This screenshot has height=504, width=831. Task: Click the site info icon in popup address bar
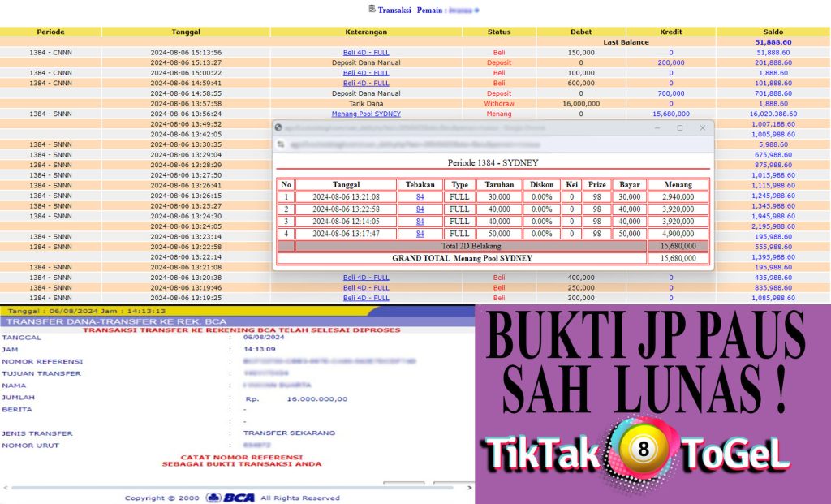(x=280, y=144)
